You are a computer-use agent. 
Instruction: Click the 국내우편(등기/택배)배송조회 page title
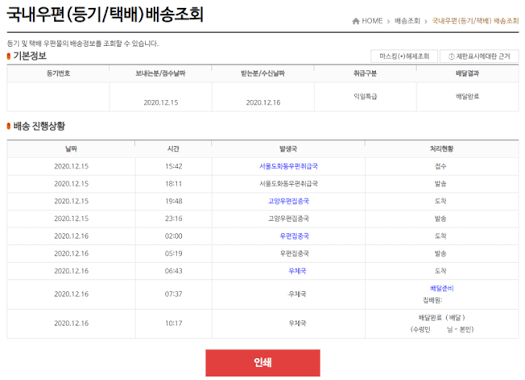[105, 14]
